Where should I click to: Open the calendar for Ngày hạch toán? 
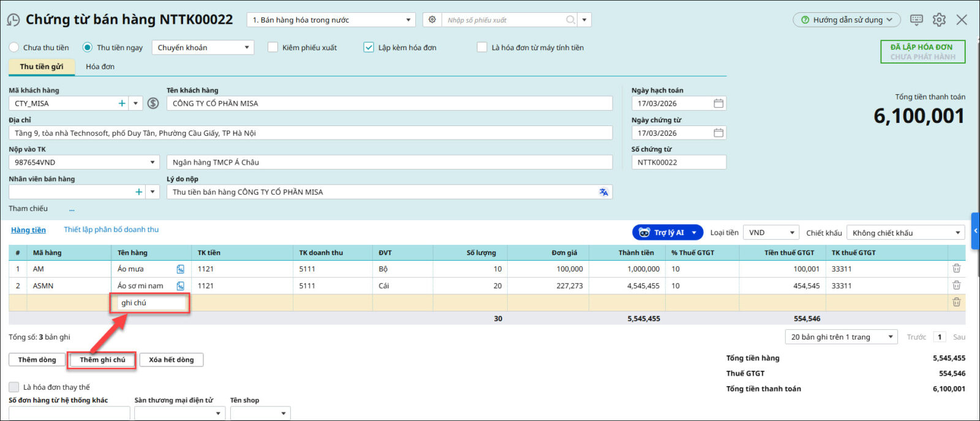tap(718, 103)
